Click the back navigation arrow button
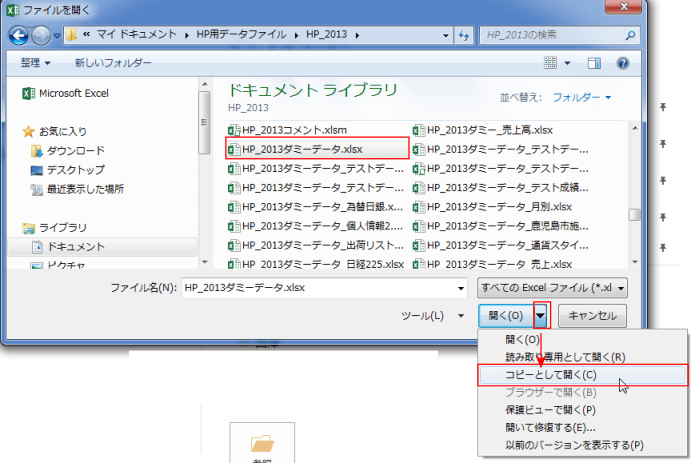The image size is (691, 463). [19, 36]
